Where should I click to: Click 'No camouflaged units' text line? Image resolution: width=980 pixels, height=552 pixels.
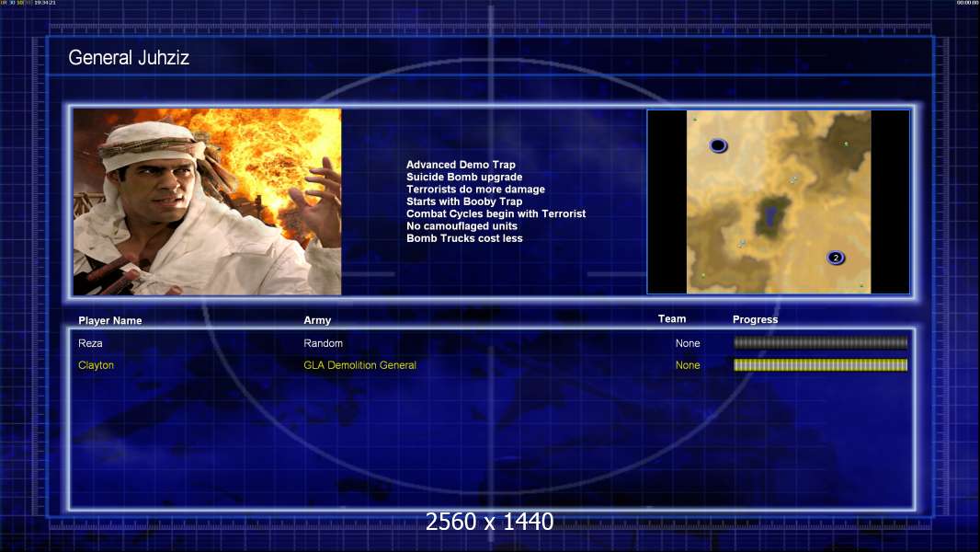point(462,225)
